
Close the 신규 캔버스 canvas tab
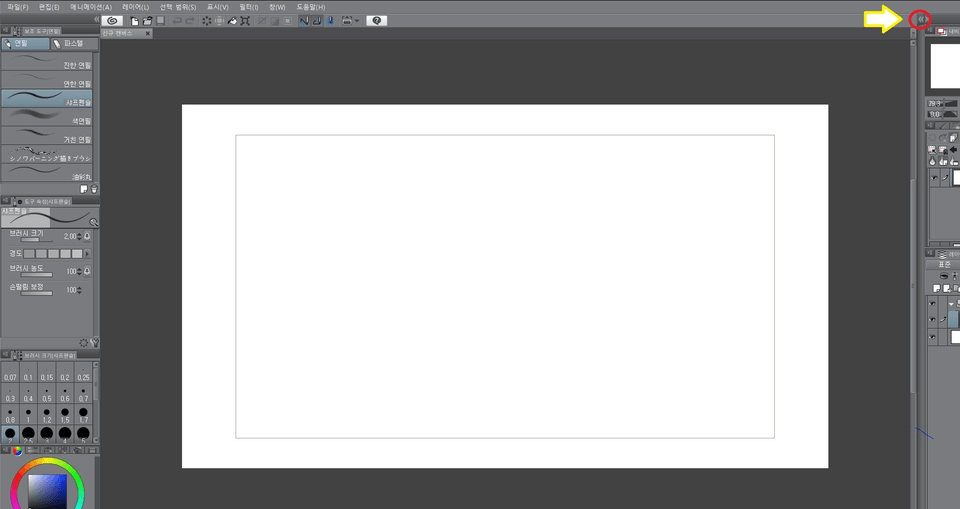tap(148, 33)
